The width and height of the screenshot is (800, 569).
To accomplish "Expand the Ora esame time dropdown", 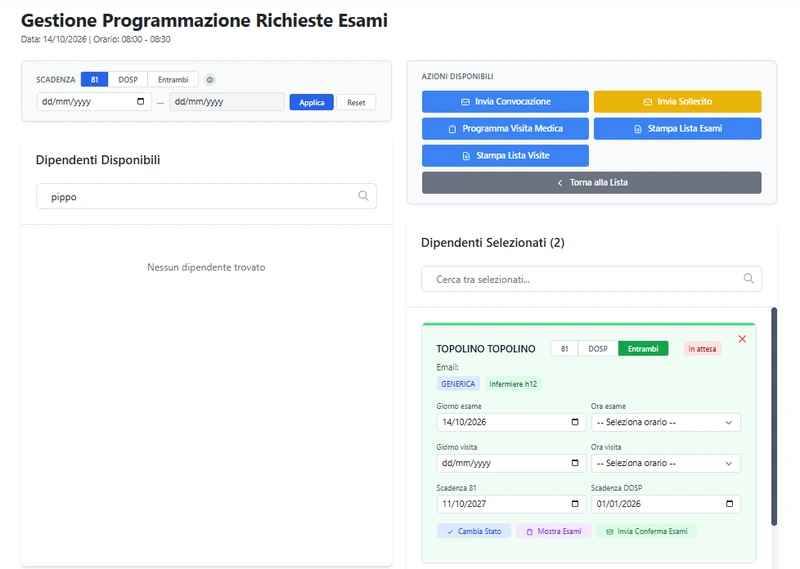I will 666,422.
